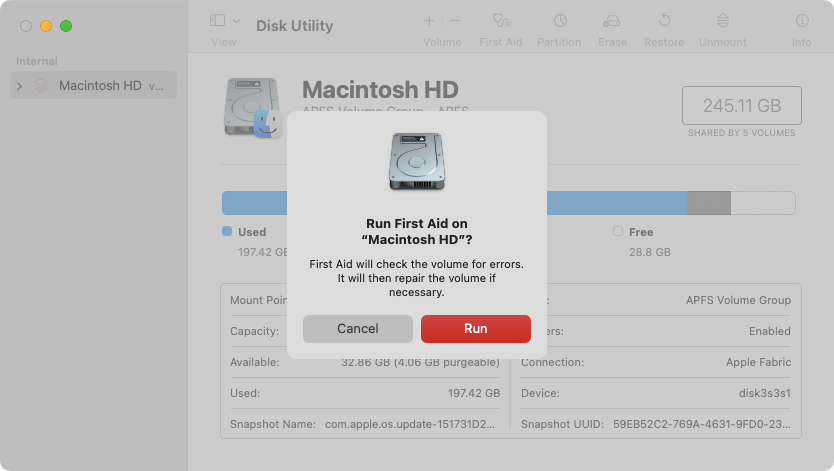Click the "SHARED BY 5 VOLUMES" label

[x=741, y=133]
